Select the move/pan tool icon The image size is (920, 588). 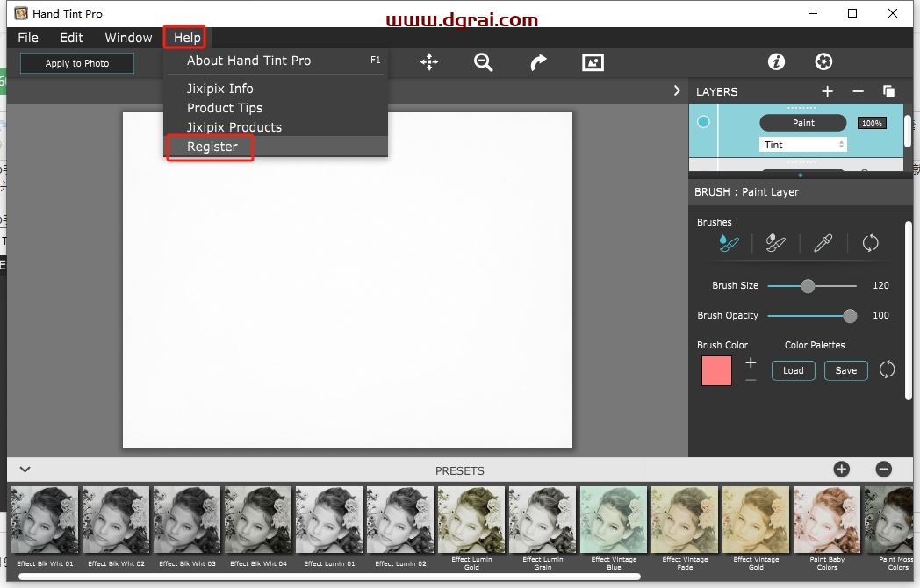[x=429, y=62]
